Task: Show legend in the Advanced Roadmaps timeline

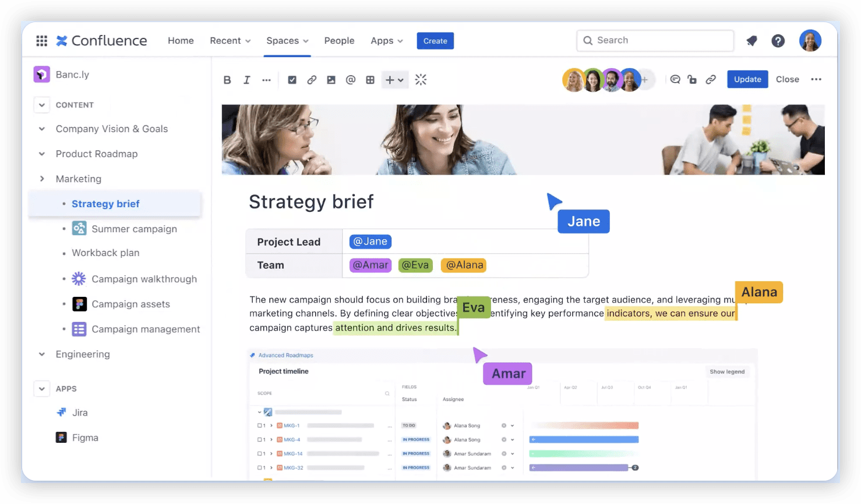Action: coord(727,371)
